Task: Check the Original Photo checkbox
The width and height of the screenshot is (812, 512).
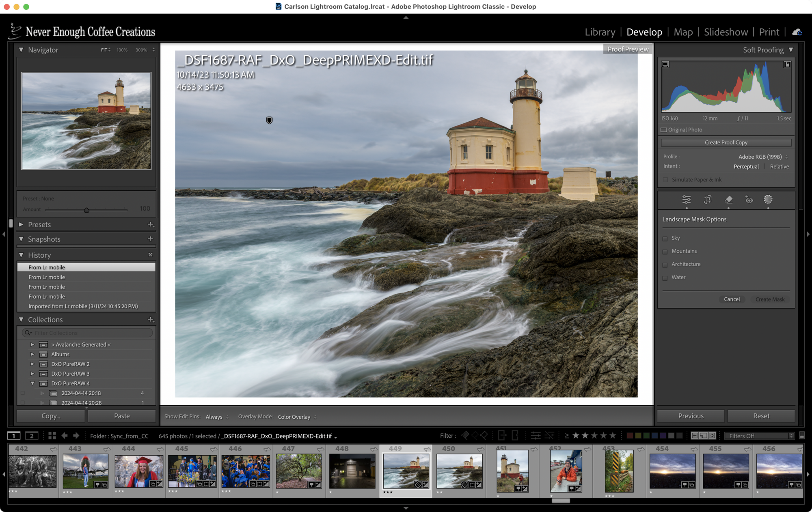Action: point(664,130)
